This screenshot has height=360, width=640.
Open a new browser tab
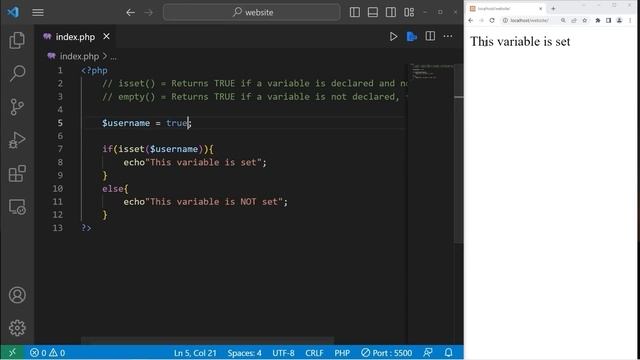553,8
